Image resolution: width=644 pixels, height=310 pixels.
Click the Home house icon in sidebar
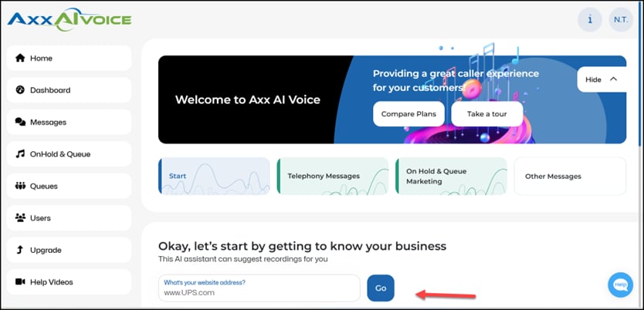[20, 59]
